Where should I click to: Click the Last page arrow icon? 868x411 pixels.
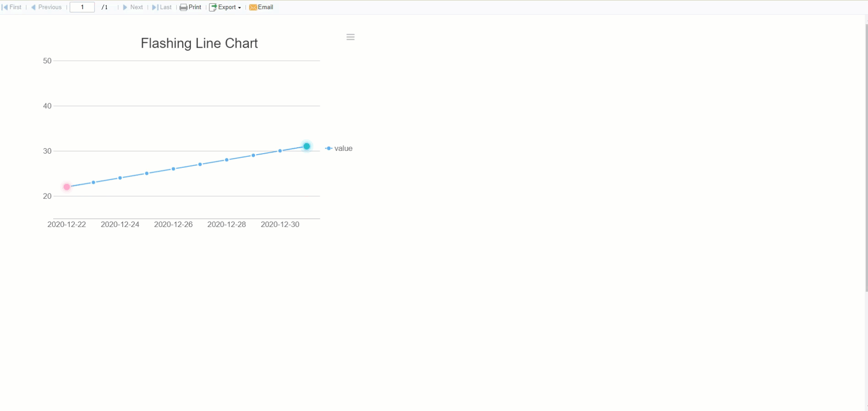click(x=155, y=7)
